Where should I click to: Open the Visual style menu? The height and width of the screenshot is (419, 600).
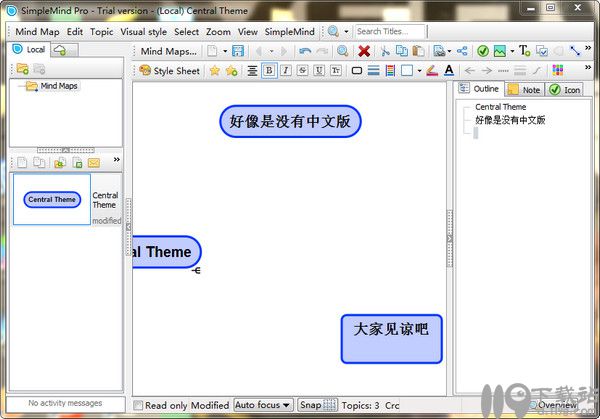pyautogui.click(x=143, y=32)
